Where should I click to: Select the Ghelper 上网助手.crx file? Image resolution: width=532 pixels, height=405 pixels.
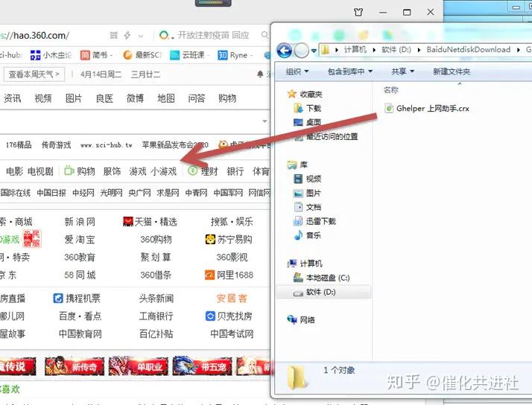point(427,109)
